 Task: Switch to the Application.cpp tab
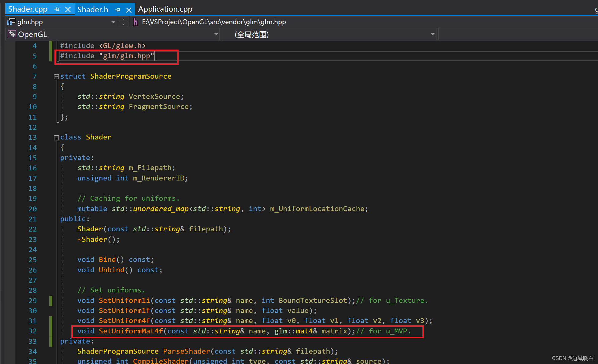coord(165,9)
